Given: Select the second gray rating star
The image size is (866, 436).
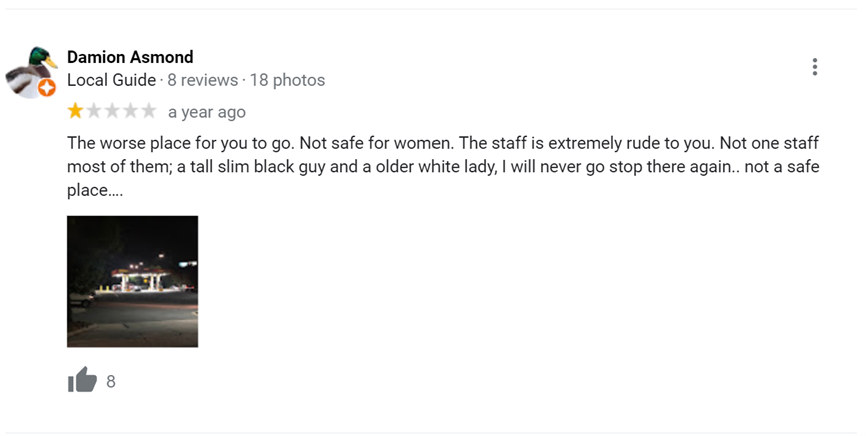Looking at the screenshot, I should tap(94, 111).
